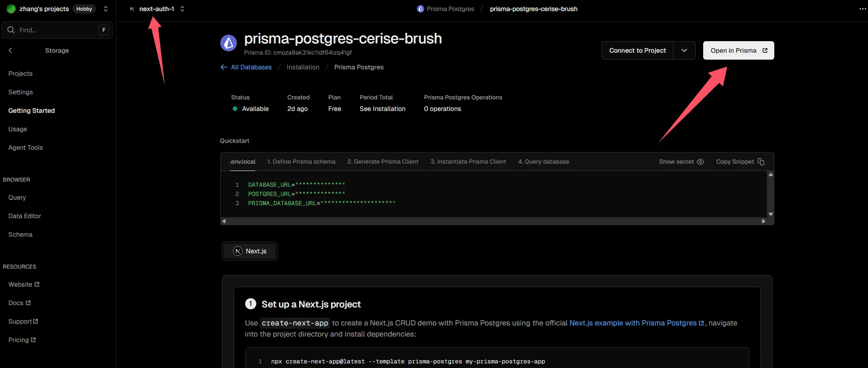
Task: Click the Prisma Postgres top breadcrumb
Action: (x=450, y=9)
